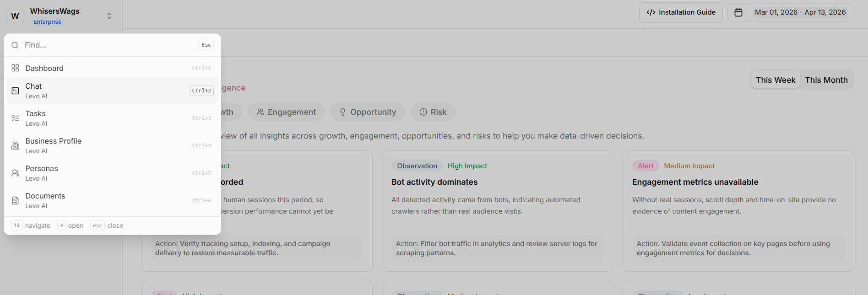Open the Installation Guide
Viewport: 868px width, 295px height.
pyautogui.click(x=680, y=12)
